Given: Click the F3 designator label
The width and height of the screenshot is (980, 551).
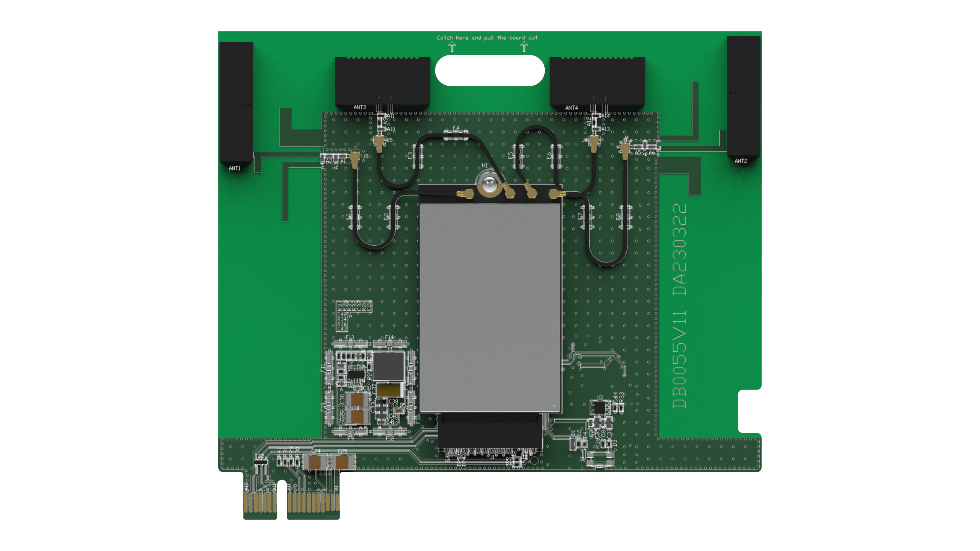Looking at the screenshot, I should 410,156.
